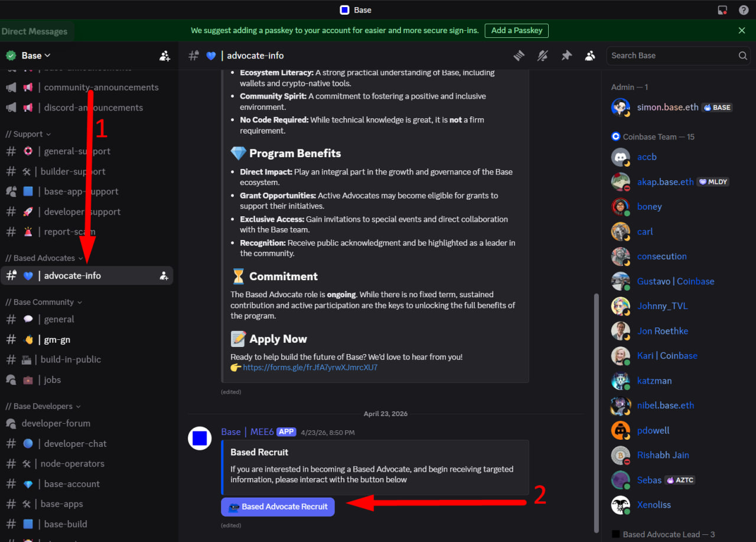
Task: Collapse the Base Developers category
Action: (x=43, y=407)
